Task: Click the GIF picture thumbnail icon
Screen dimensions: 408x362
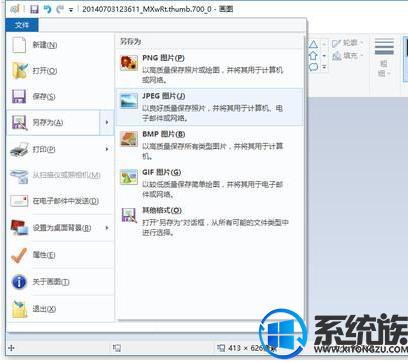Action: (x=129, y=177)
